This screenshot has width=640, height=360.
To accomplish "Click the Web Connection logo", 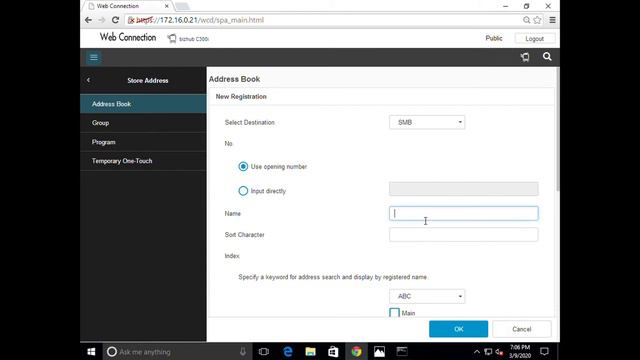I will point(128,37).
